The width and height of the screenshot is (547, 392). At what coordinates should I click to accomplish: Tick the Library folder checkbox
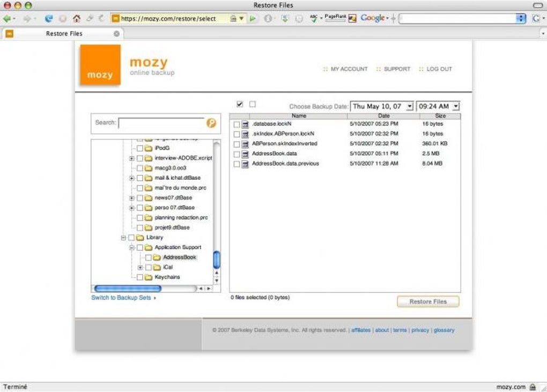pos(131,238)
